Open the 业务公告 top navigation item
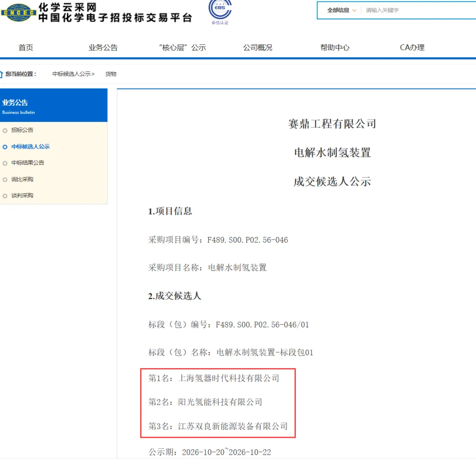The image size is (476, 459). click(x=103, y=48)
